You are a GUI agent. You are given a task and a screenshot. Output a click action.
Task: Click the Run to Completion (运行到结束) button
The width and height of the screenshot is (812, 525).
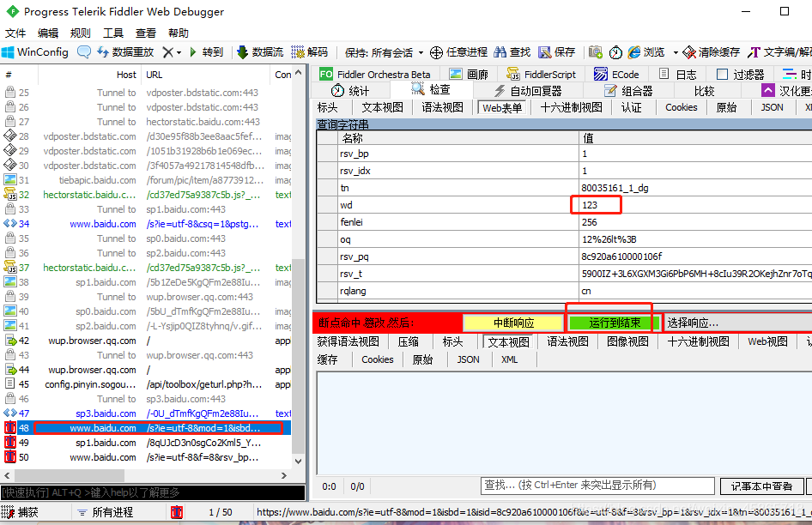tap(615, 323)
